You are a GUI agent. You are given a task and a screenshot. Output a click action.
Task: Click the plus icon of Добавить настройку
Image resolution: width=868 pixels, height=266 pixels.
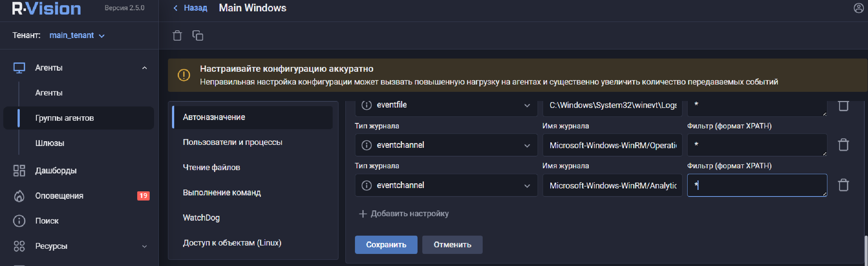coord(363,214)
